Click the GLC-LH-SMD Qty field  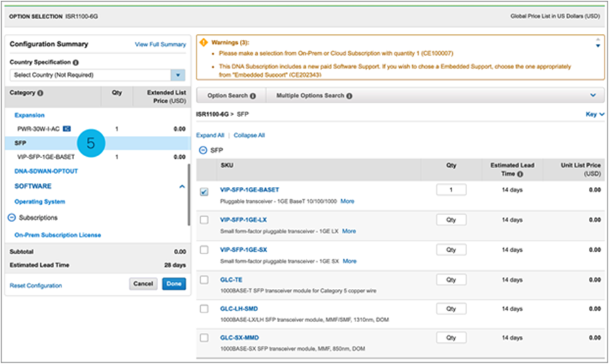tap(451, 309)
